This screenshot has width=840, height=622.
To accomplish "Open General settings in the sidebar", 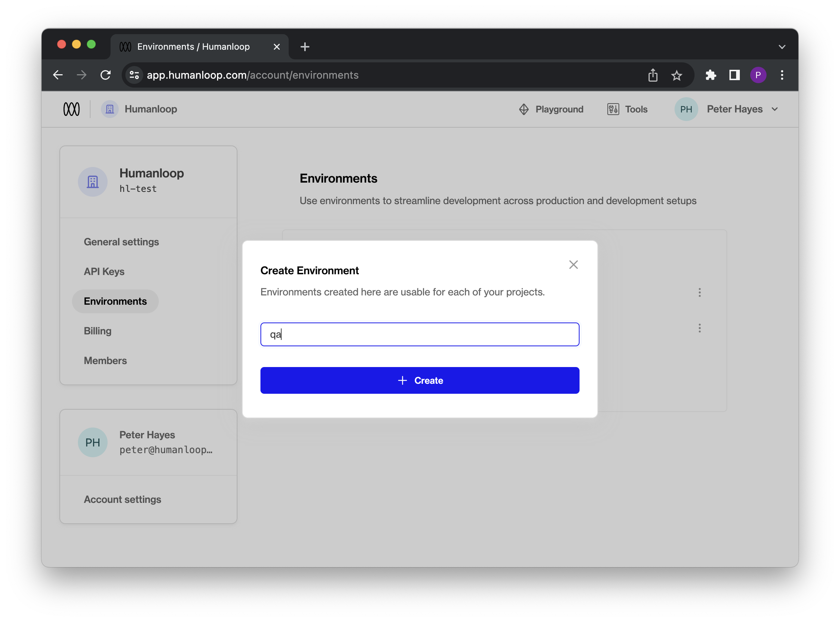I will pos(121,242).
